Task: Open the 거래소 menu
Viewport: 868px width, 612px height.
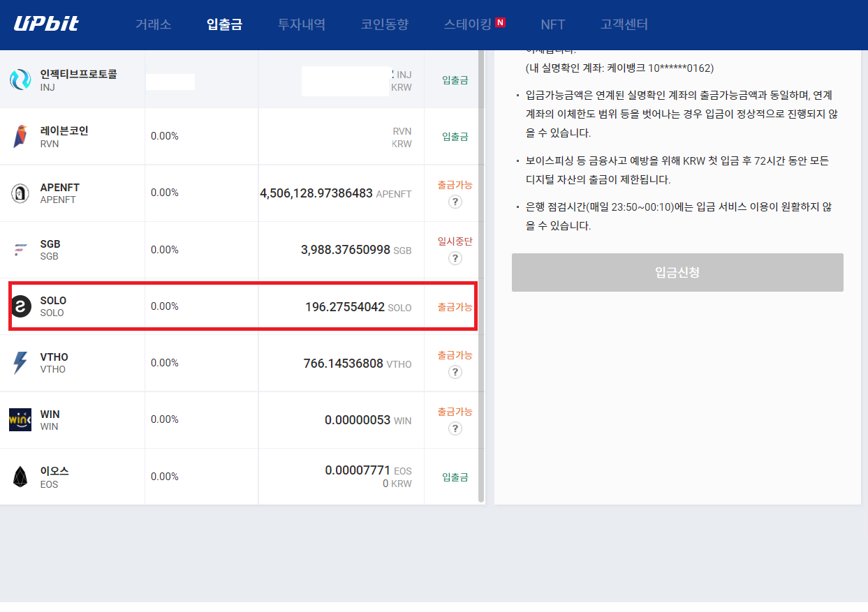Action: coord(153,24)
